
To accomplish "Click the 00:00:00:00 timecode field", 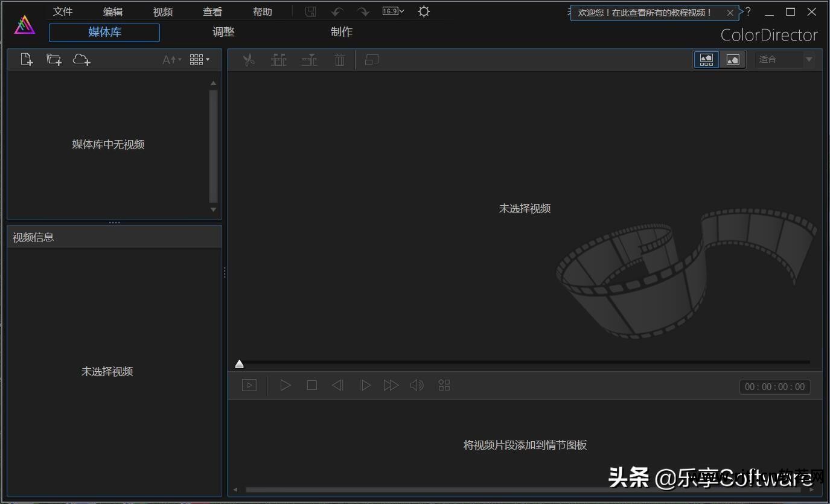I will pyautogui.click(x=775, y=387).
